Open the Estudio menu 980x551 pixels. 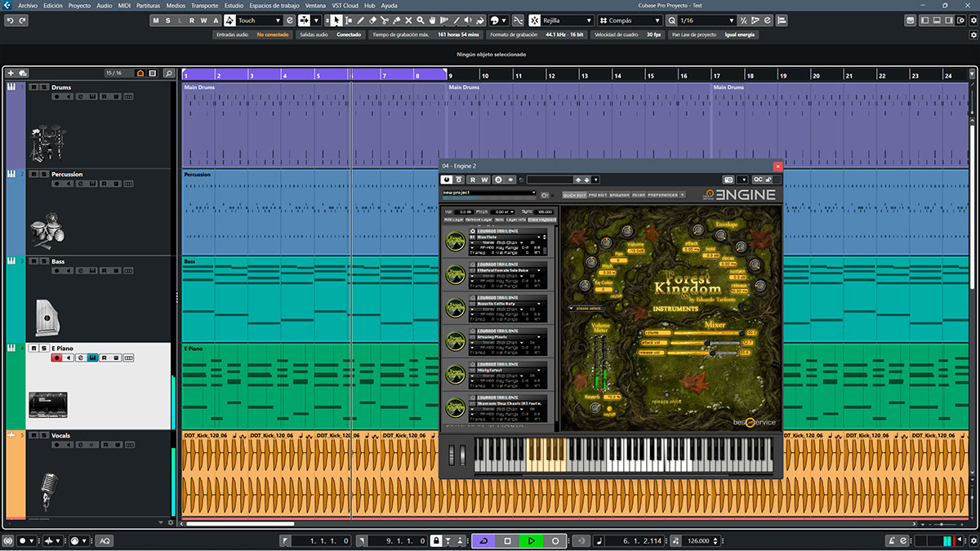pyautogui.click(x=234, y=5)
